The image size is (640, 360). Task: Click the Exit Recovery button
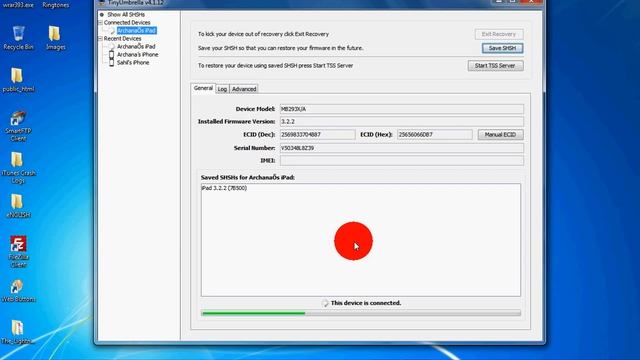pyautogui.click(x=499, y=34)
